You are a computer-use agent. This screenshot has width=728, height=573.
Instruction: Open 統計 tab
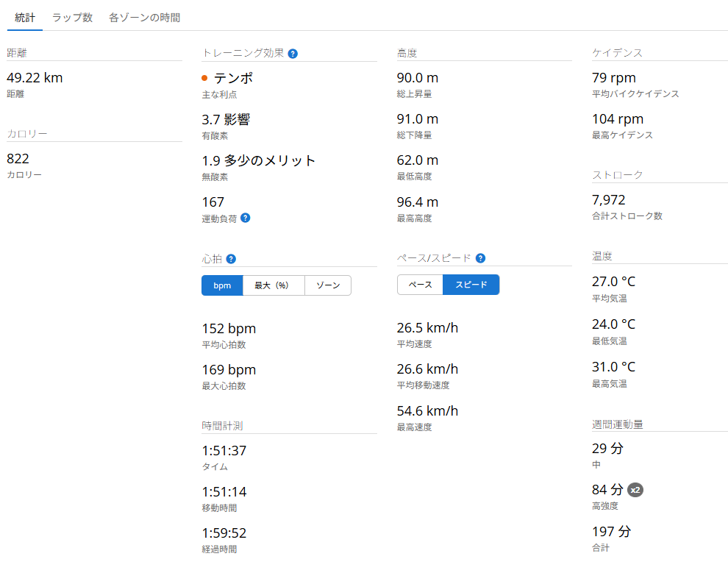24,18
